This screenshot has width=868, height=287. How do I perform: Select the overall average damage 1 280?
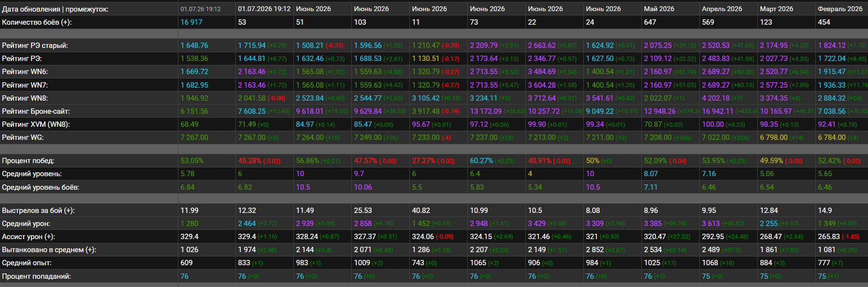(x=189, y=223)
